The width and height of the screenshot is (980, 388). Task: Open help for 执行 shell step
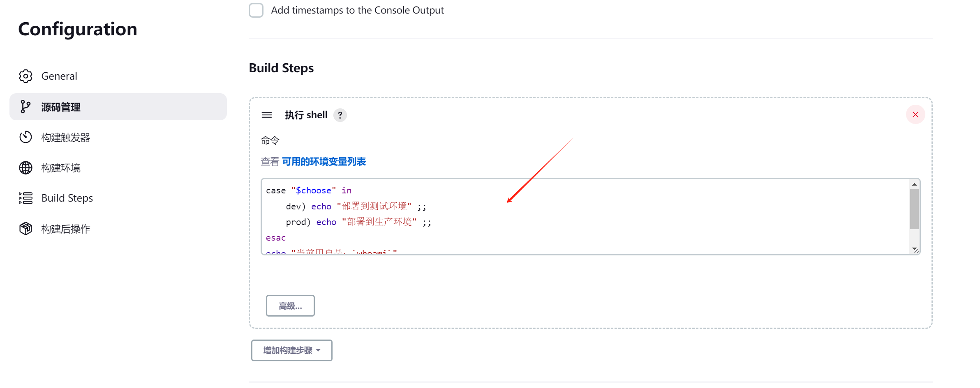pyautogui.click(x=340, y=115)
